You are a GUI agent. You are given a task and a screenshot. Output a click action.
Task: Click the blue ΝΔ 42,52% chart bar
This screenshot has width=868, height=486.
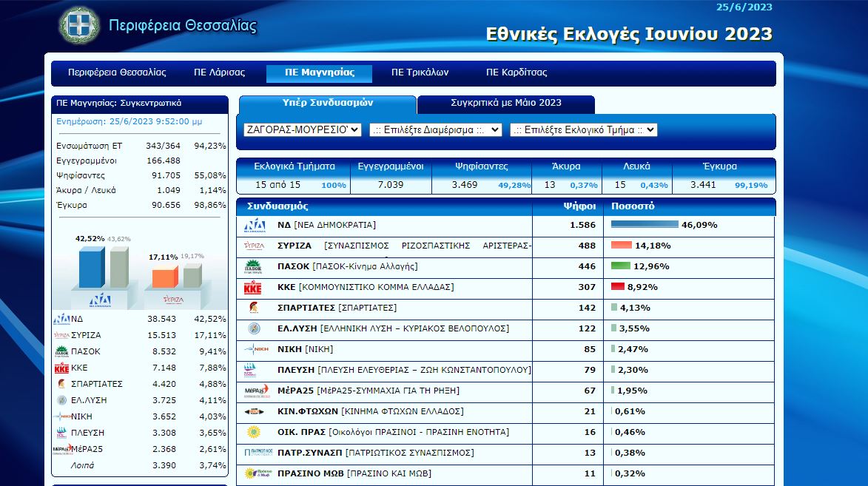coord(91,267)
